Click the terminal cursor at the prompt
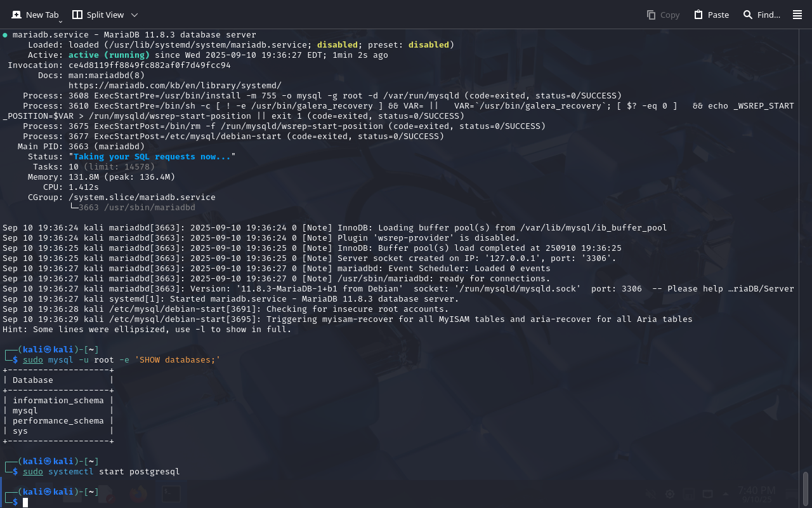This screenshot has height=508, width=812. coord(26,502)
